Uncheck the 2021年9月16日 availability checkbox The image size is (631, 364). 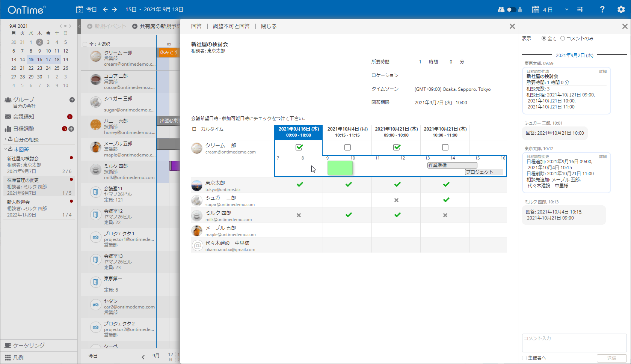click(x=299, y=147)
